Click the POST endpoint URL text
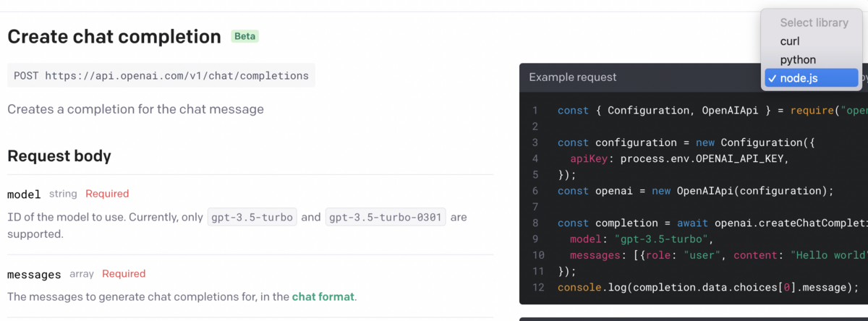 tap(161, 75)
